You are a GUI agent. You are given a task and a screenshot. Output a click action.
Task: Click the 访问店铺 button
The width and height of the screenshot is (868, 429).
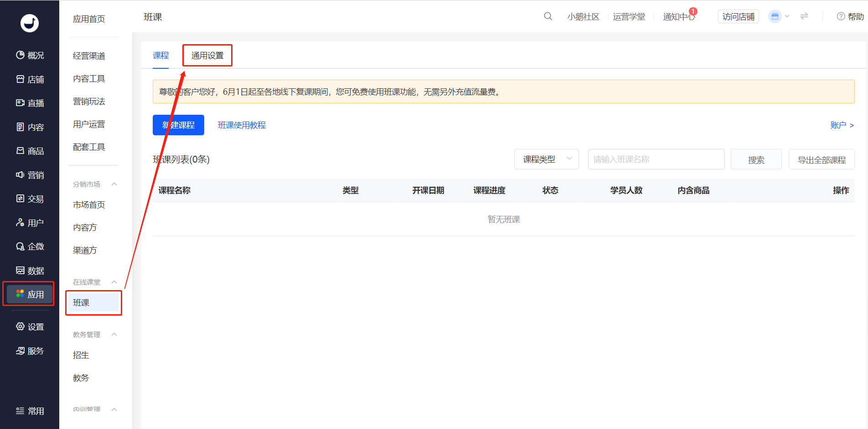point(739,16)
